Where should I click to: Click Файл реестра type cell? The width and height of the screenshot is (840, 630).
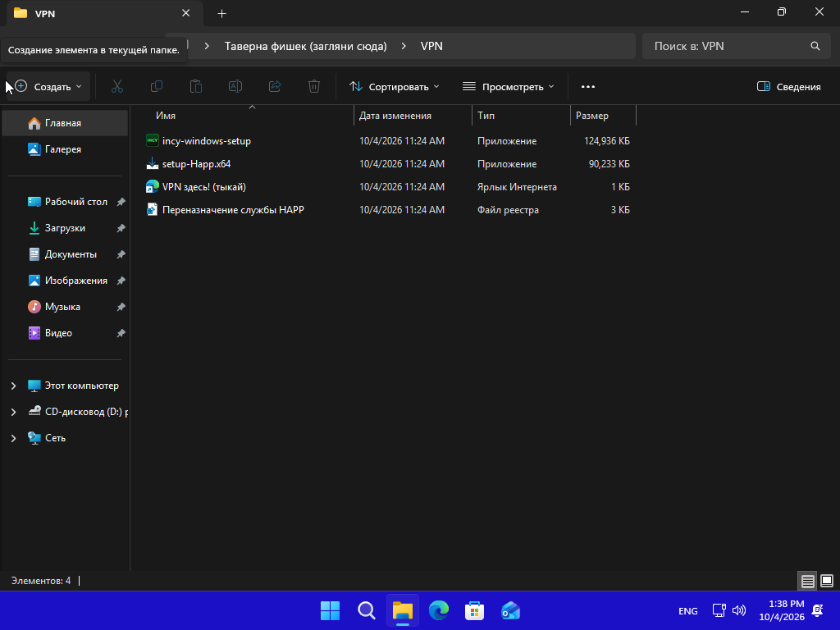click(508, 210)
